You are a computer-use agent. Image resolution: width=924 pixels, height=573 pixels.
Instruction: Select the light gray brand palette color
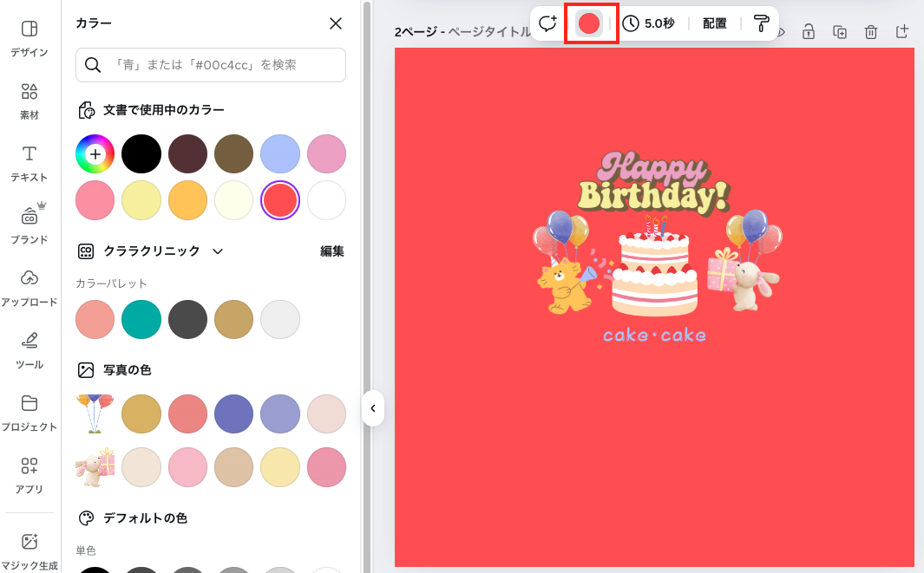(x=280, y=319)
